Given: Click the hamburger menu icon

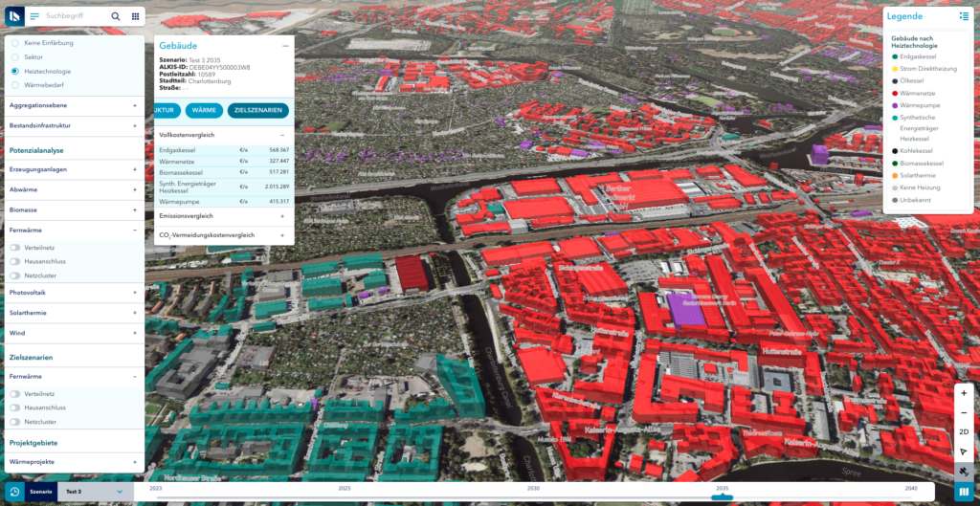Looking at the screenshot, I should click(x=34, y=16).
